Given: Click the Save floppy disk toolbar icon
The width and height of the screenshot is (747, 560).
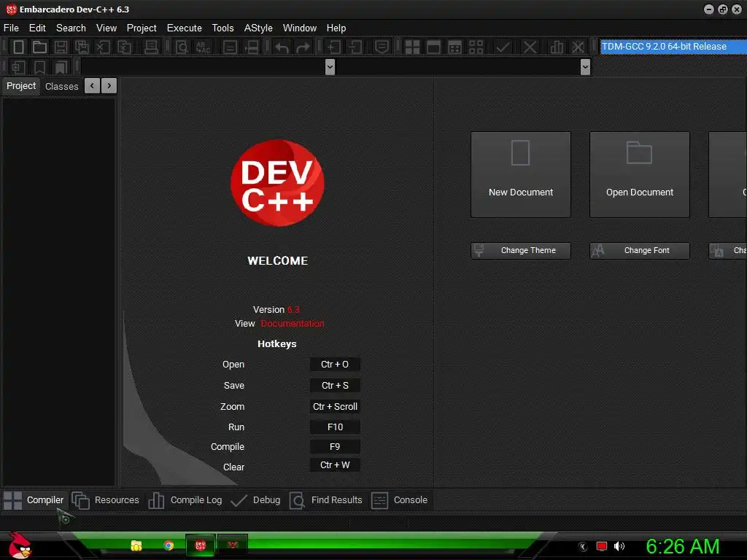Looking at the screenshot, I should point(61,47).
